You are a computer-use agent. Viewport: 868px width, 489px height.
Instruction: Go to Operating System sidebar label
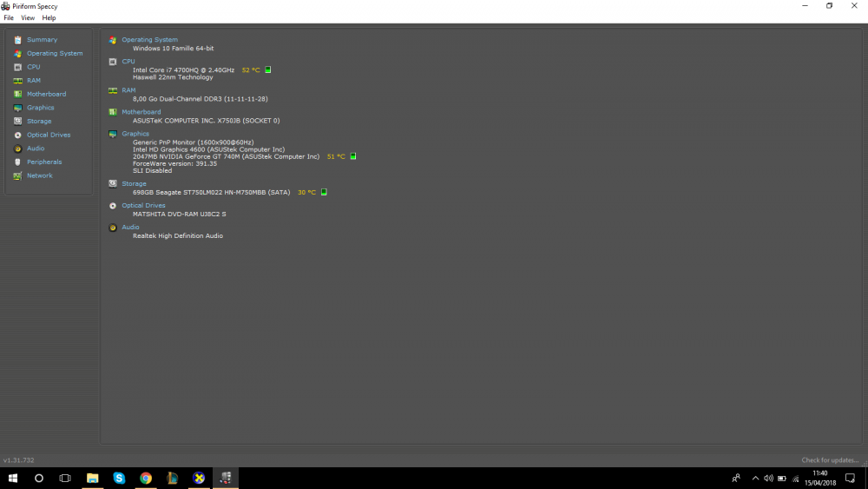pyautogui.click(x=55, y=53)
